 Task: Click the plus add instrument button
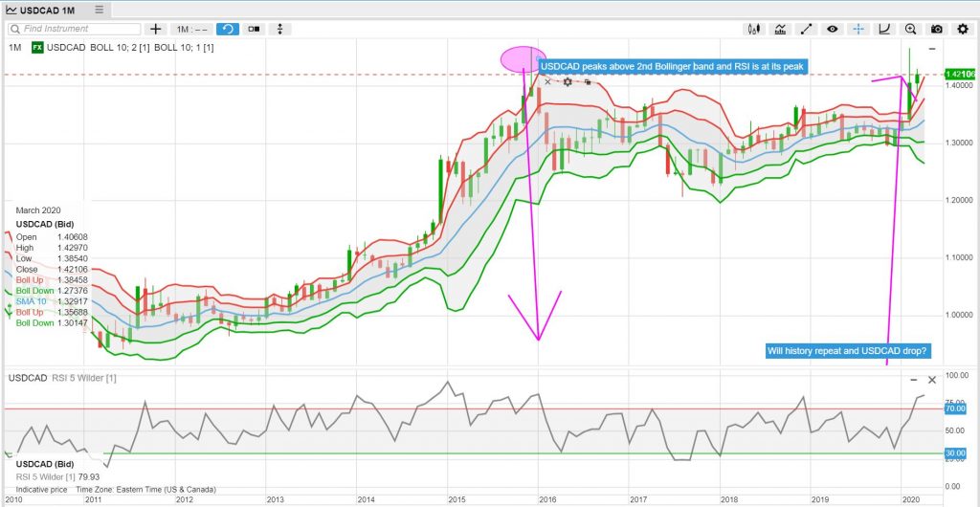click(x=156, y=30)
